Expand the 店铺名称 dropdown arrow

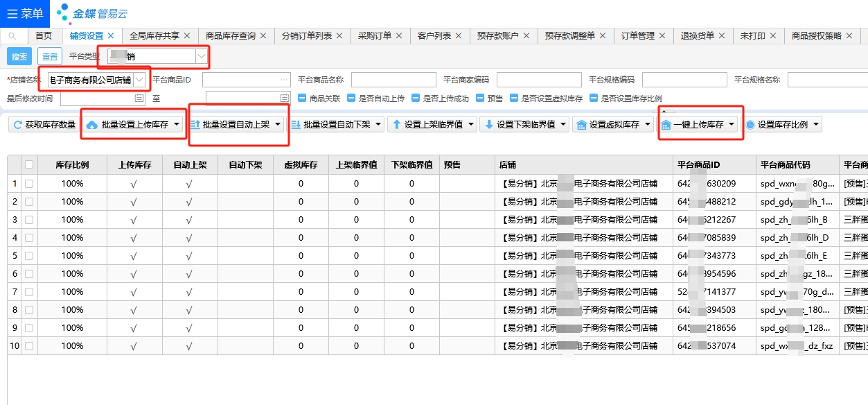(x=139, y=80)
